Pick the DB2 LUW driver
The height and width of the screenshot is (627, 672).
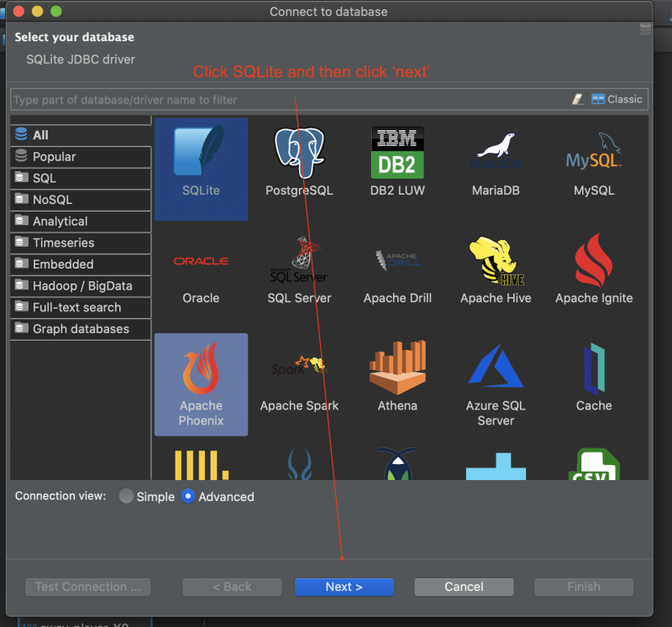397,162
